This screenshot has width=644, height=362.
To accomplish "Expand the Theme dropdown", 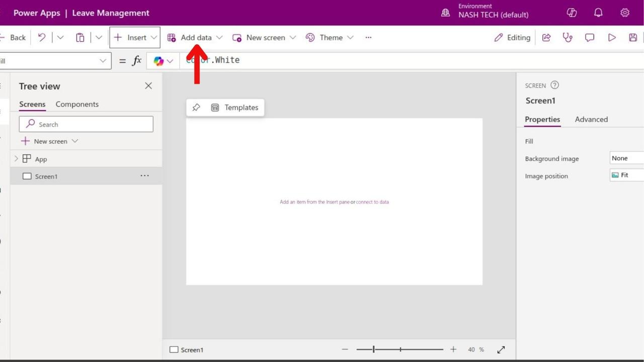I will [x=350, y=38].
